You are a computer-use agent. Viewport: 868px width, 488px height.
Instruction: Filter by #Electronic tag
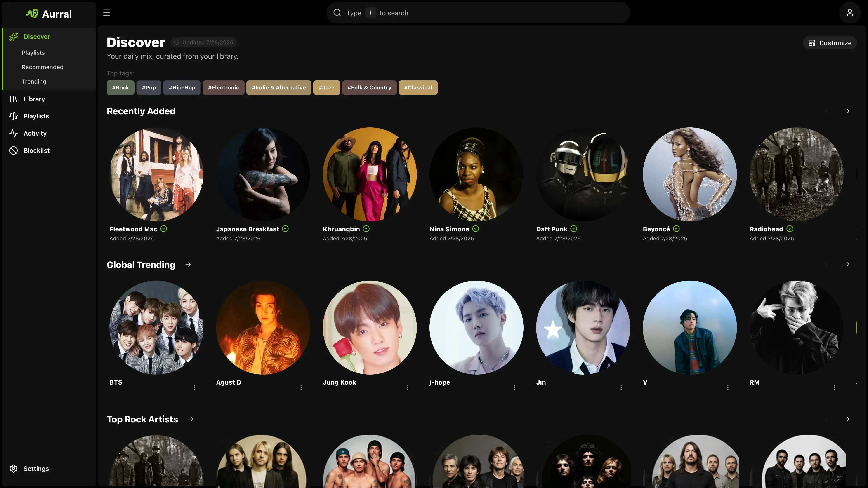coord(223,88)
